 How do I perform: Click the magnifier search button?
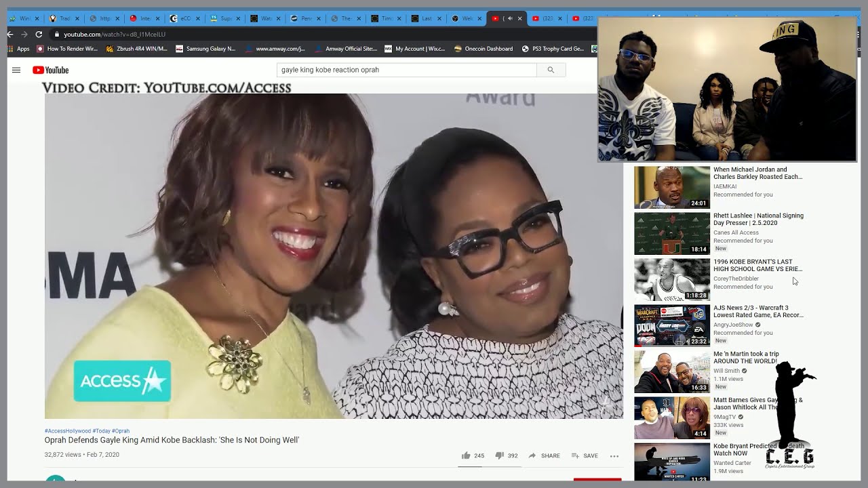551,70
